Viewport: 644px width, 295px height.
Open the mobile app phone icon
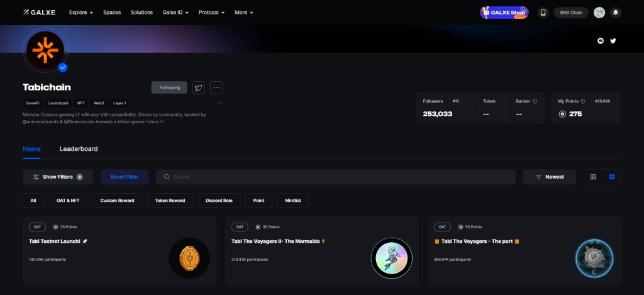point(543,13)
